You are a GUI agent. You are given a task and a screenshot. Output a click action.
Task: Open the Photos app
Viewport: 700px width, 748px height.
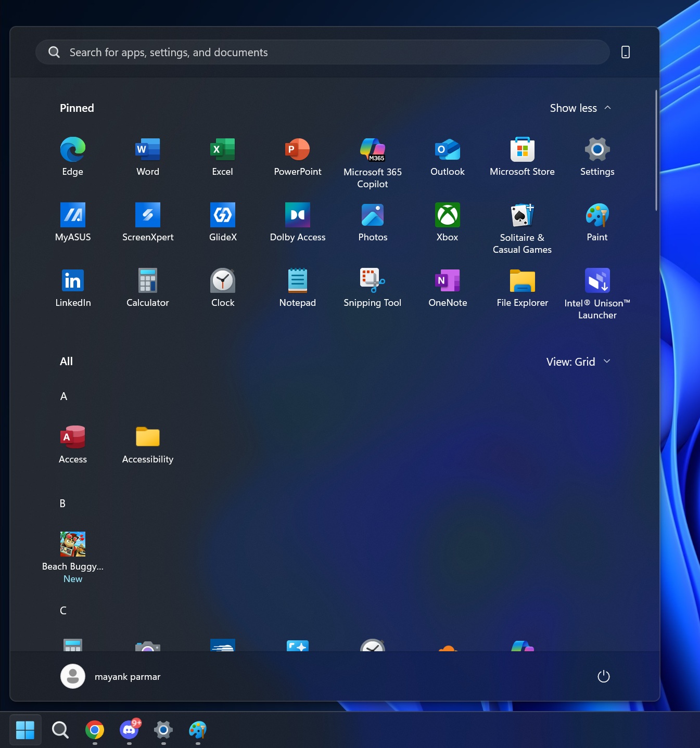coord(373,222)
